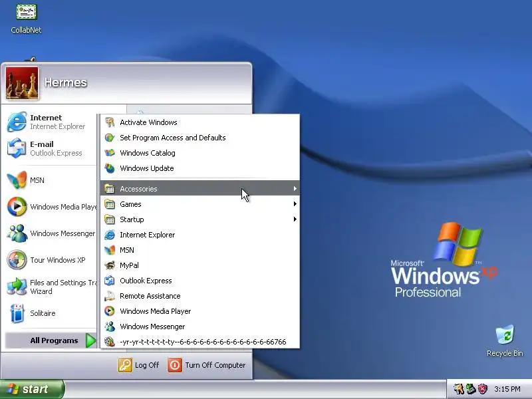Click the Internet Explorer icon in pinned list
Viewport: 532px width, 399px height.
pyautogui.click(x=17, y=122)
